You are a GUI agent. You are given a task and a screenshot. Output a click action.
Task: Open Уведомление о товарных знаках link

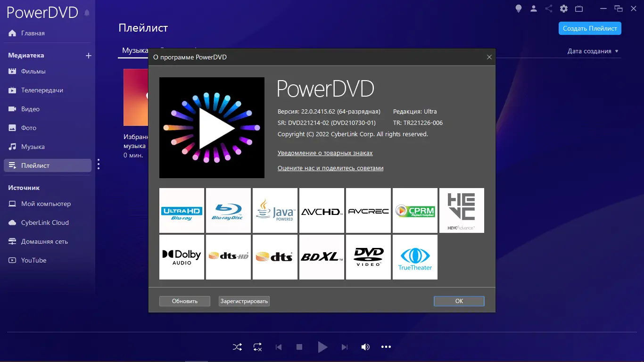coord(325,153)
